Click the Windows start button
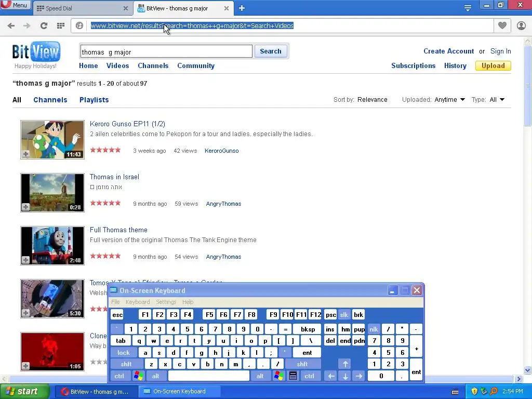This screenshot has width=532, height=399. [24, 391]
